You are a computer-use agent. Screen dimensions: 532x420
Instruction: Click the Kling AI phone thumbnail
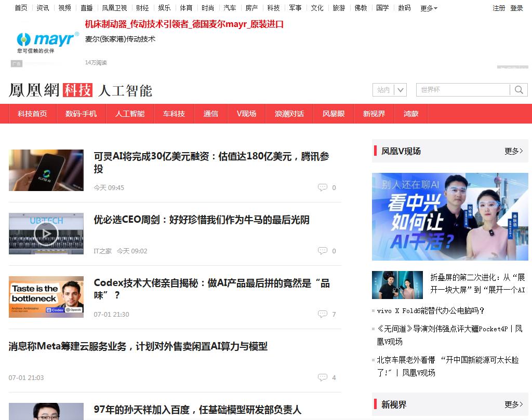[x=46, y=170]
